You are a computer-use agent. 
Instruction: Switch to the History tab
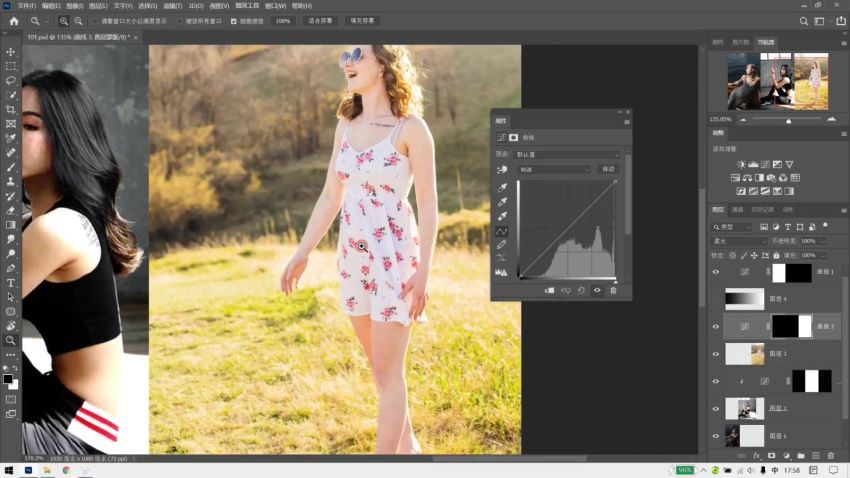click(x=762, y=210)
